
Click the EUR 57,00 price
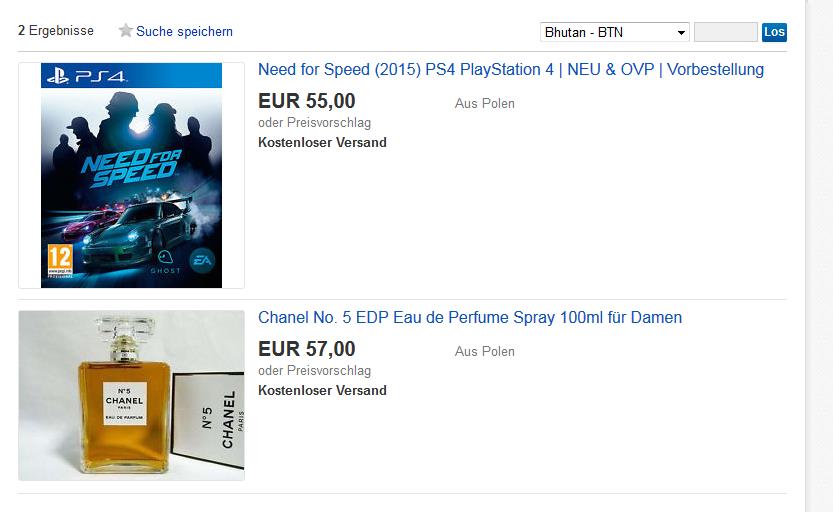(307, 349)
